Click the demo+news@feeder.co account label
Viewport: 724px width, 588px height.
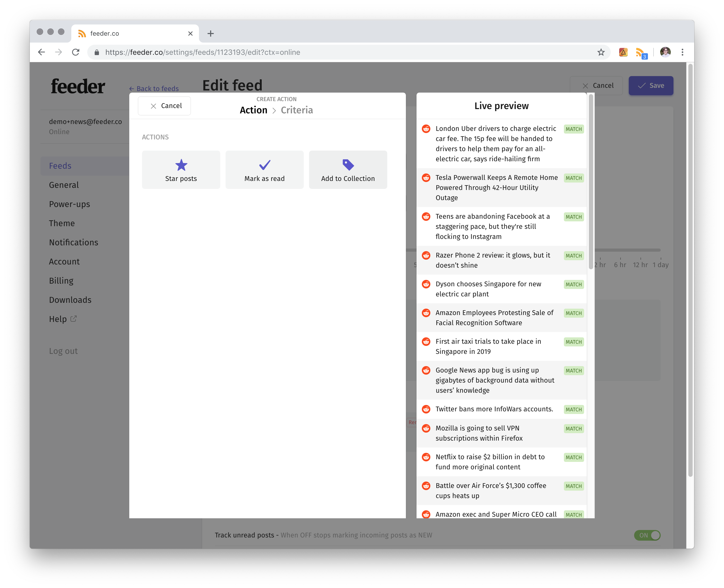click(85, 122)
